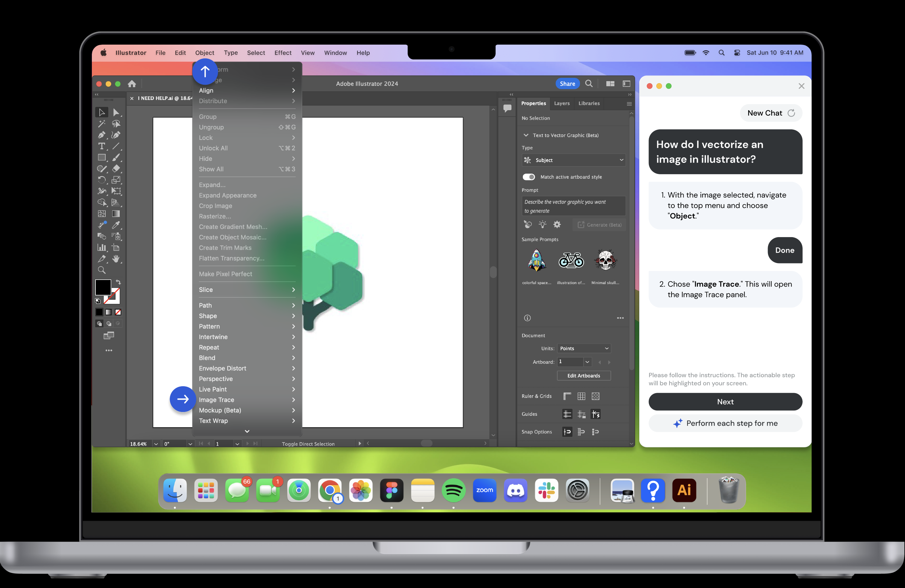Select the Magic Wand tool

pyautogui.click(x=101, y=124)
